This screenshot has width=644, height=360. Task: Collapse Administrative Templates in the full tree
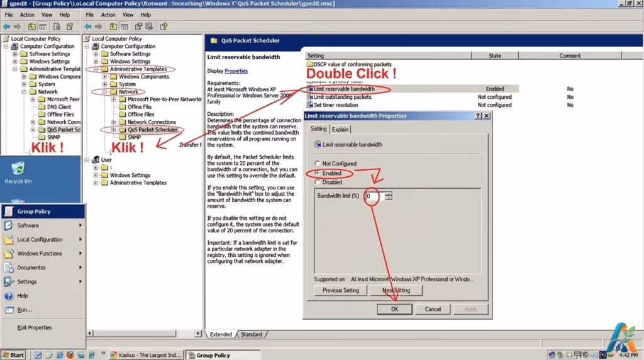coord(96,69)
